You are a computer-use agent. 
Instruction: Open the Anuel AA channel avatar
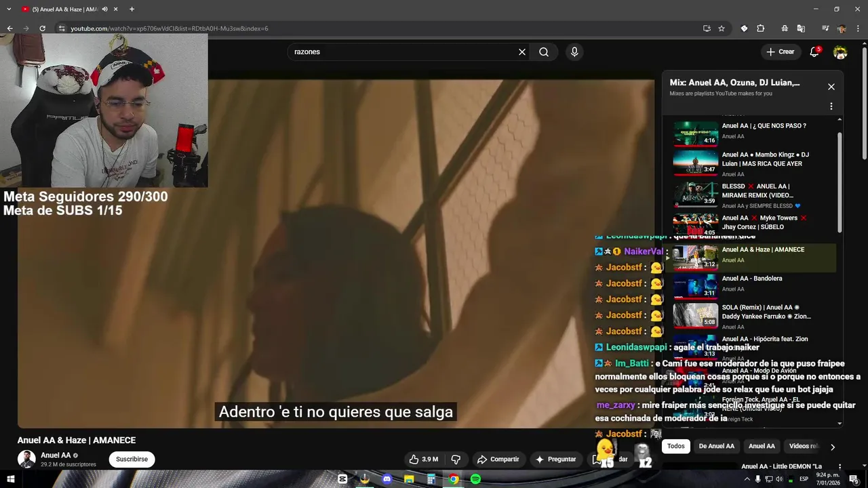coord(26,459)
